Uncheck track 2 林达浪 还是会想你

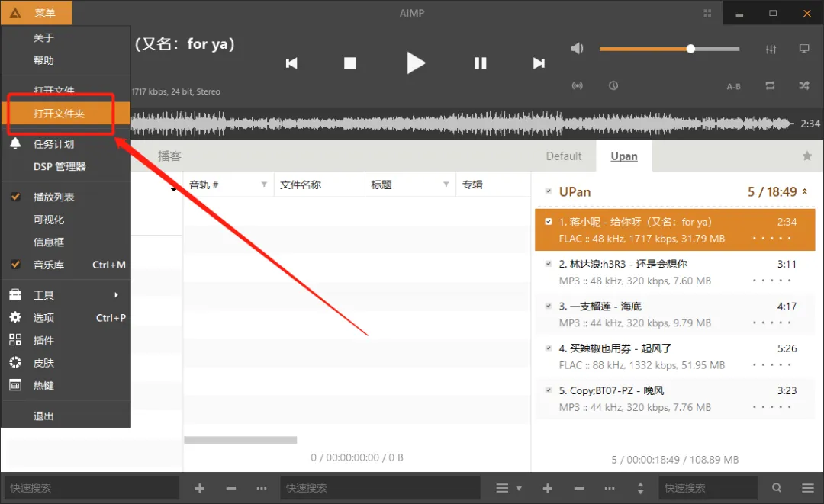(549, 264)
